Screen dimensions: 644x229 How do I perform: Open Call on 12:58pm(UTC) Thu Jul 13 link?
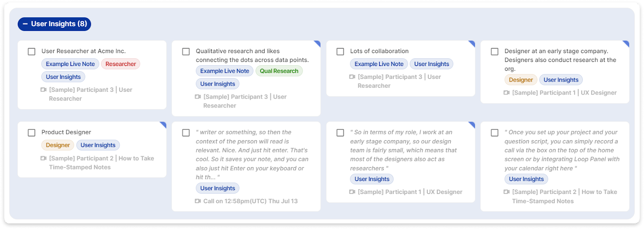[250, 201]
